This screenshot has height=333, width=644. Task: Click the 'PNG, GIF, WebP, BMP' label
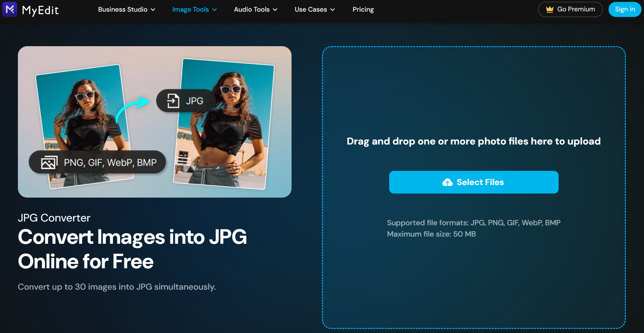pos(110,162)
